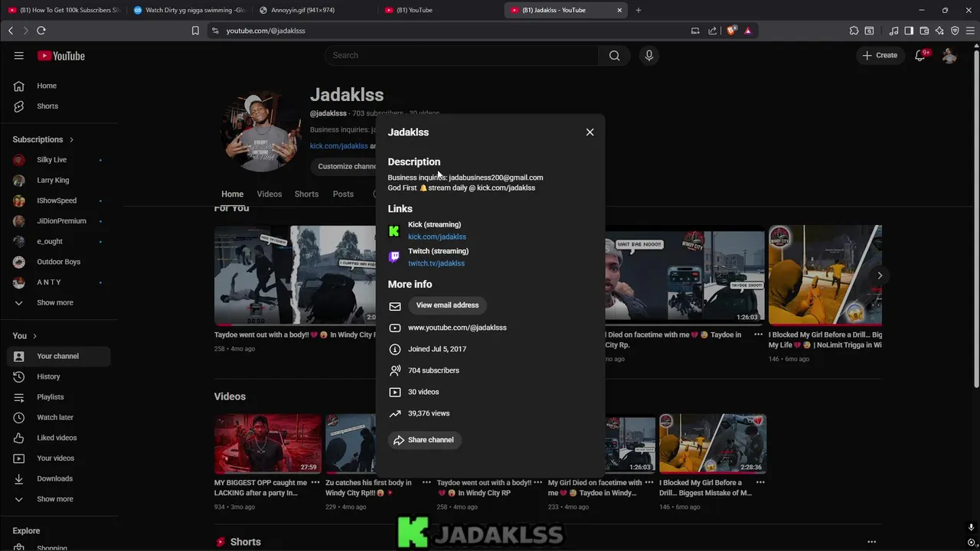Screen dimensions: 980x551
Task: Open options for Blocked My Girl video in Videos
Action: [760, 483]
